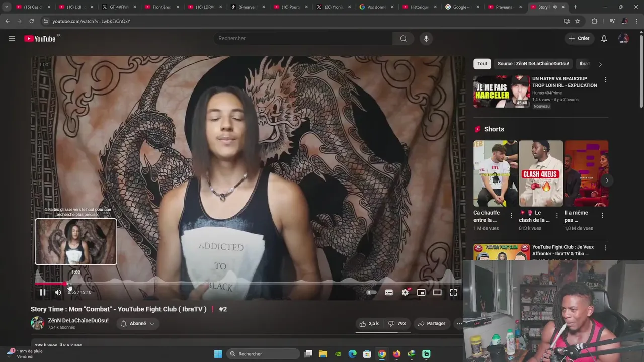
Task: Click the taskbar Rechercher search box
Action: tap(263, 354)
